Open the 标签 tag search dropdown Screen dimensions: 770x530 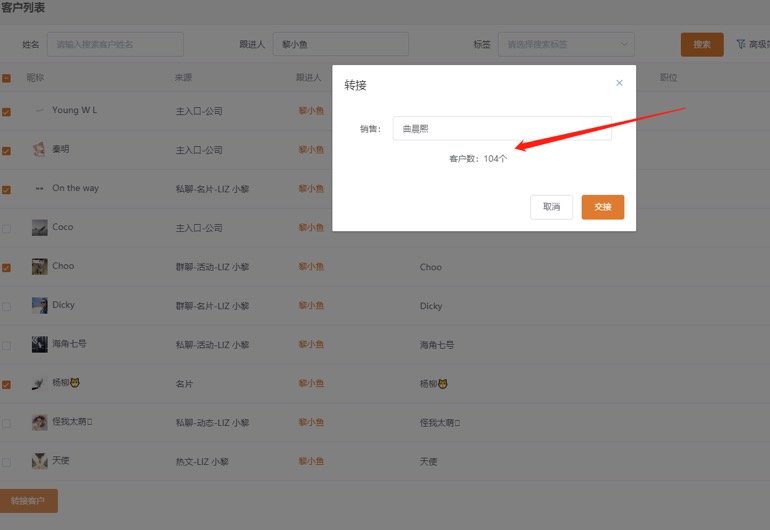(566, 44)
